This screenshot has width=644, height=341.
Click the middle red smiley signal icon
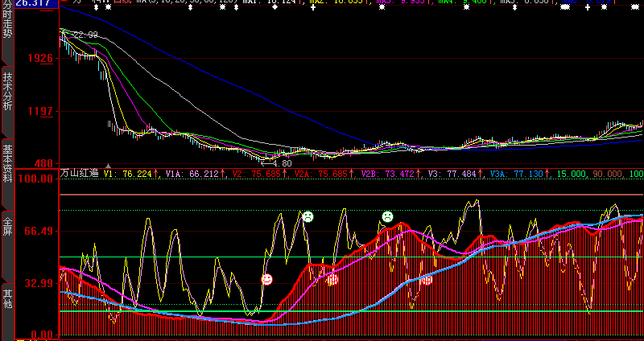pyautogui.click(x=332, y=280)
